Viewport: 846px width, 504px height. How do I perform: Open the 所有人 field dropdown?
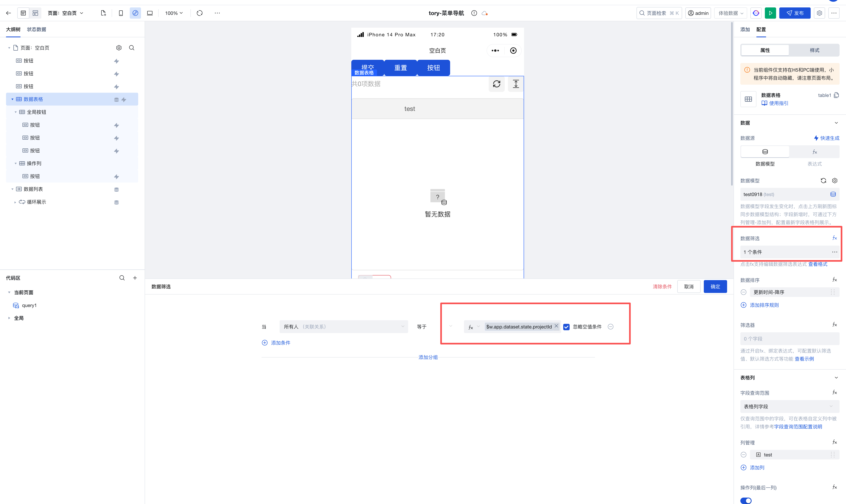tap(343, 327)
